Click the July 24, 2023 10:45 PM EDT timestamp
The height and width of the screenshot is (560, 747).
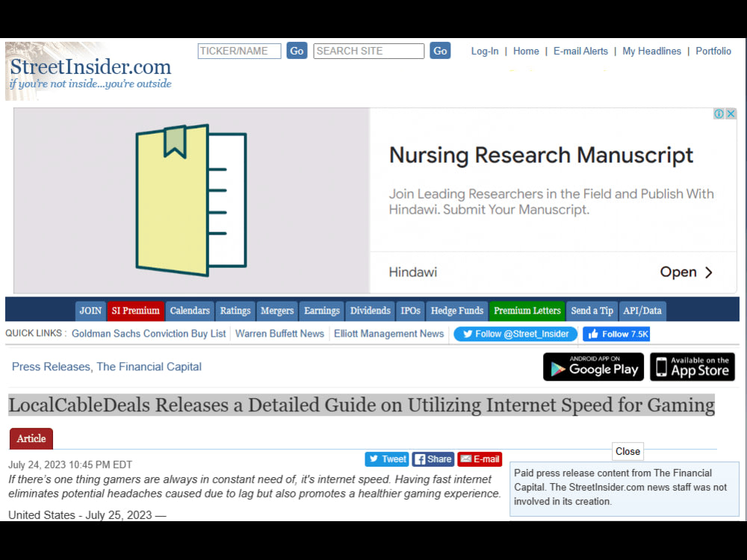tap(70, 464)
